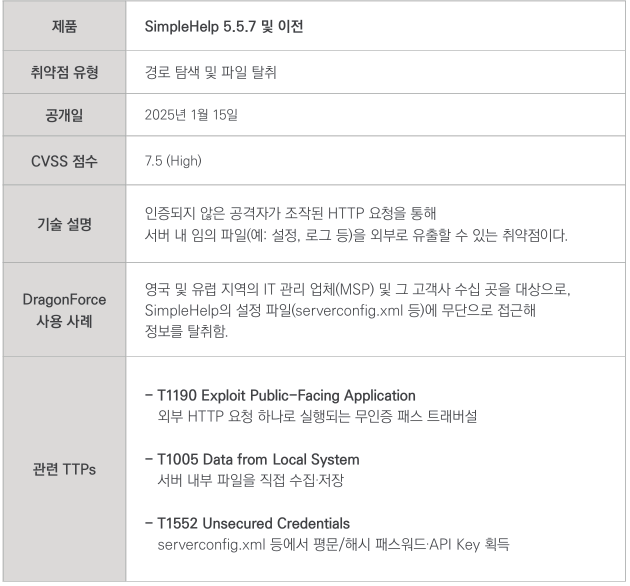Select the T1190 Exploit Public-Facing Application heading

point(285,395)
